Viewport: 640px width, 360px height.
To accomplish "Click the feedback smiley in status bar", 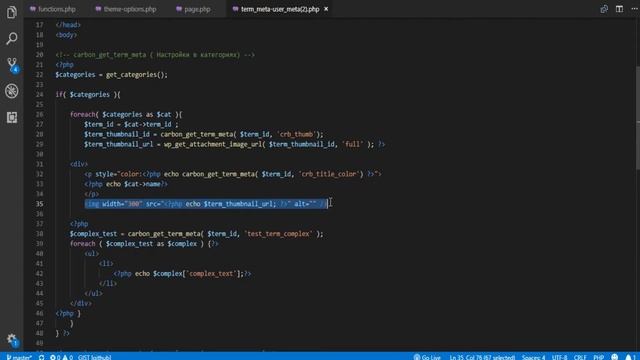I will 615,357.
